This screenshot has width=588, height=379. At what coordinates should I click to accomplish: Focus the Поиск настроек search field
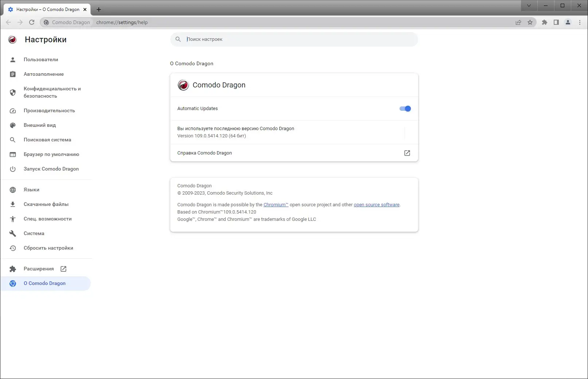click(294, 39)
